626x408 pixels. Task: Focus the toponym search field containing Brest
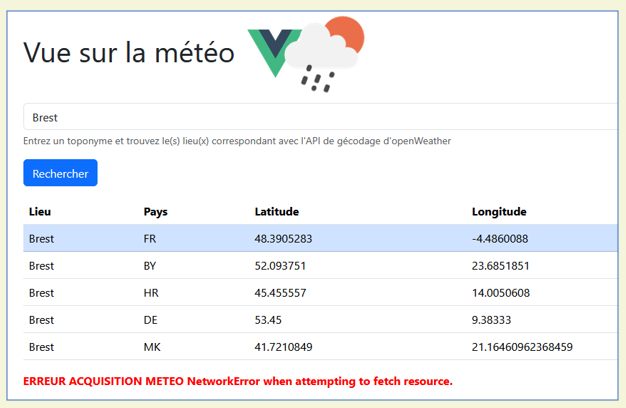tap(320, 117)
